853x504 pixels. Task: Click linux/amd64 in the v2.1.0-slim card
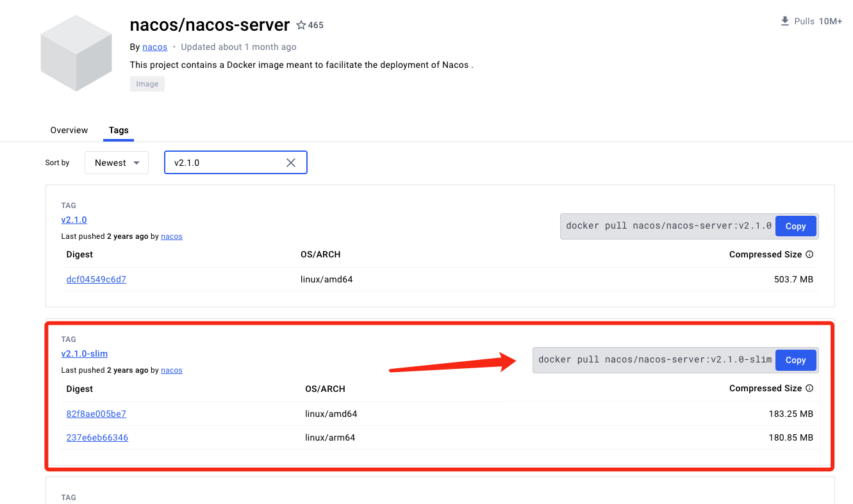331,414
